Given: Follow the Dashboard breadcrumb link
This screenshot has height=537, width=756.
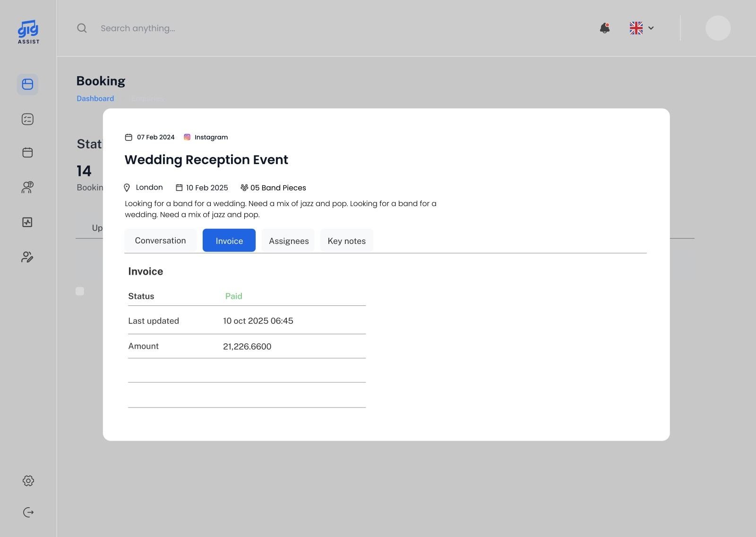Looking at the screenshot, I should pyautogui.click(x=95, y=98).
